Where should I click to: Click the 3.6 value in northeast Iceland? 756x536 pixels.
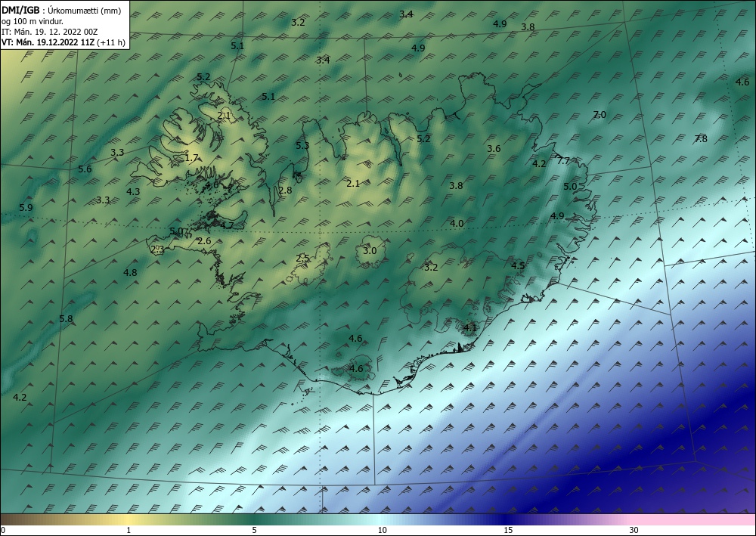click(x=494, y=148)
